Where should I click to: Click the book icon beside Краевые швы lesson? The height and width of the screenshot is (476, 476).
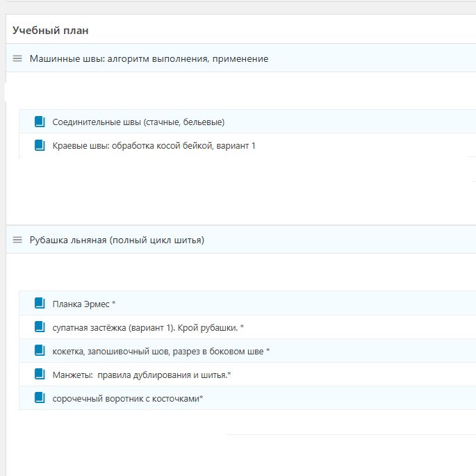(40, 145)
